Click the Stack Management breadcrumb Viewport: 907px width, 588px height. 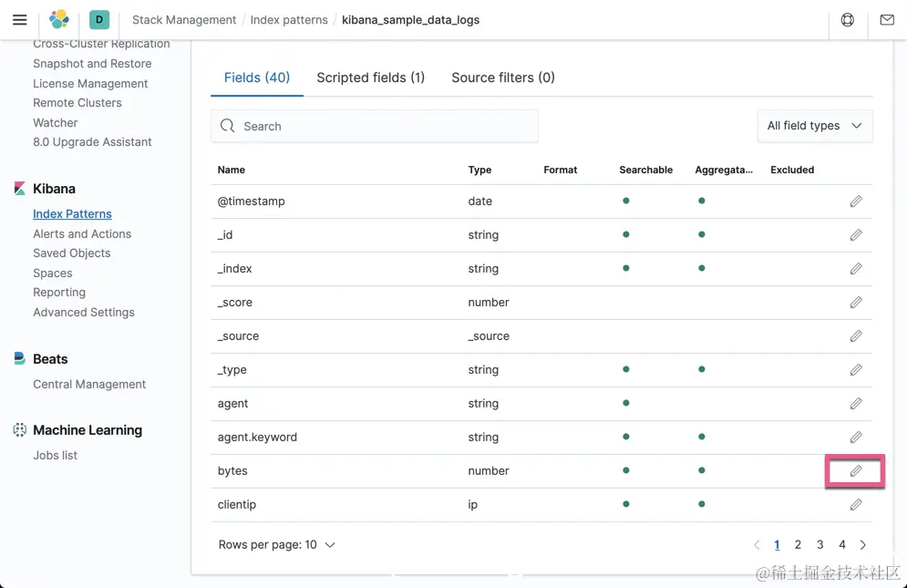[x=184, y=20]
